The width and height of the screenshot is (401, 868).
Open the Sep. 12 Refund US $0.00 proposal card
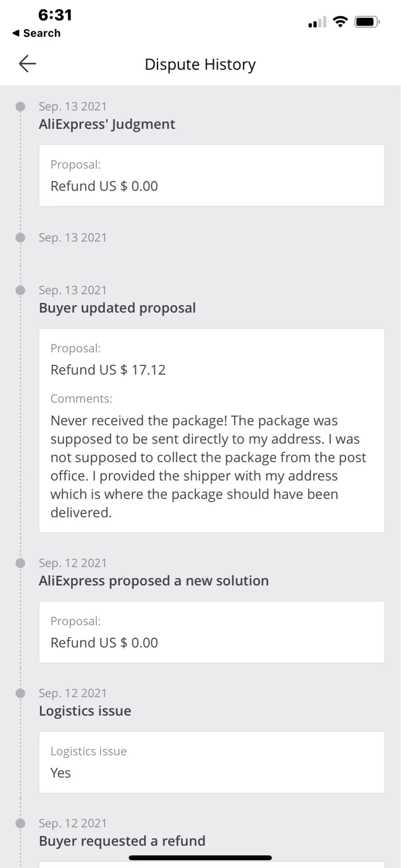(212, 632)
